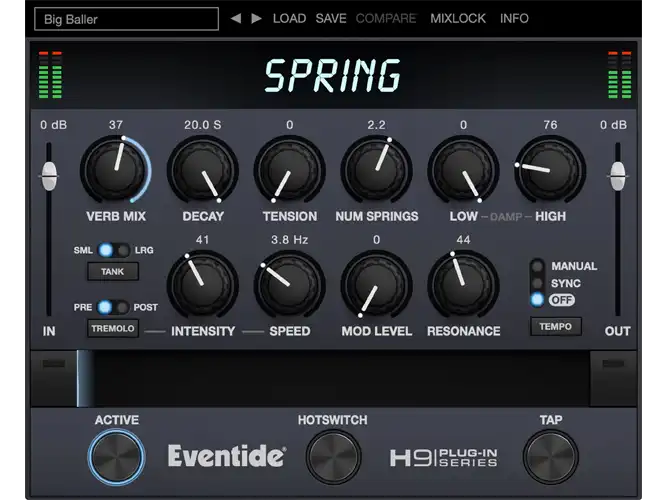Click the COMPARE option
This screenshot has height=500, width=667.
pos(386,18)
